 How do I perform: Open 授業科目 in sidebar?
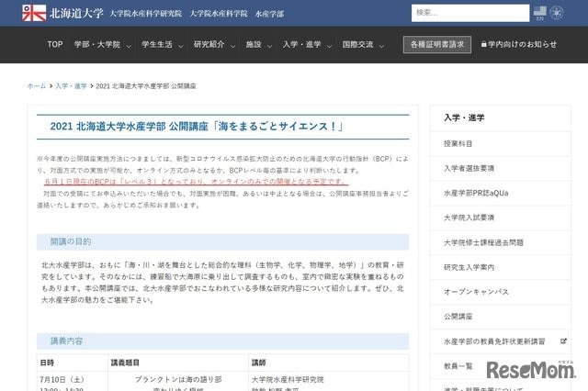(x=458, y=143)
